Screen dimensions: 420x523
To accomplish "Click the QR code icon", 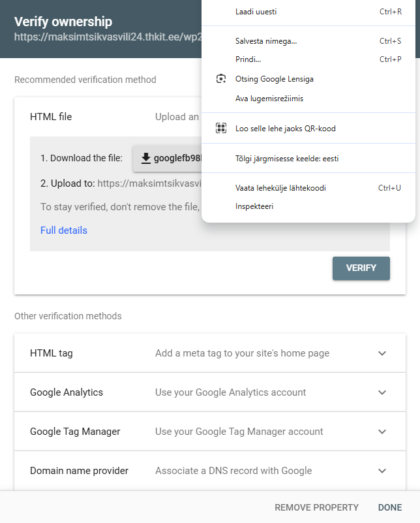I will 221,129.
